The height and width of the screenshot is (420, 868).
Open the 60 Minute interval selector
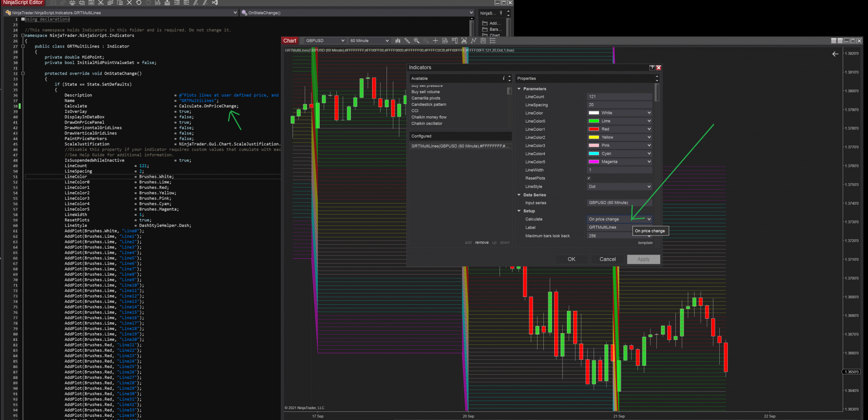coord(369,41)
